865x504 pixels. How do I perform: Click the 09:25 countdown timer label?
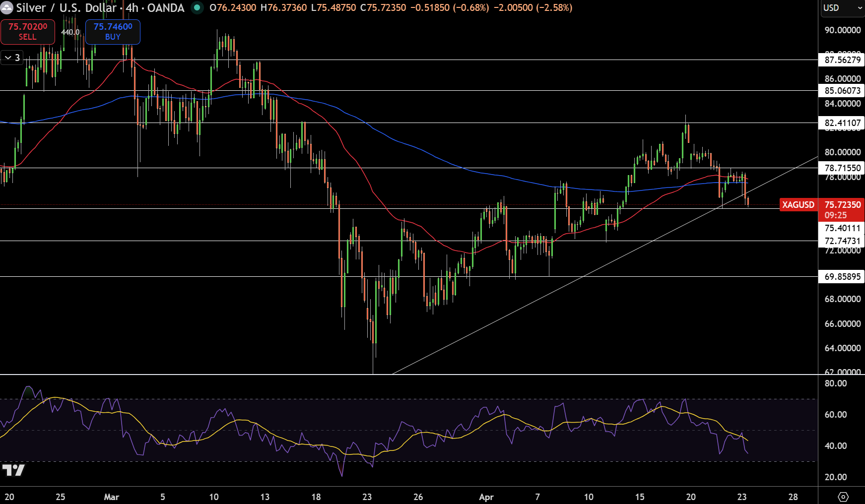click(835, 215)
